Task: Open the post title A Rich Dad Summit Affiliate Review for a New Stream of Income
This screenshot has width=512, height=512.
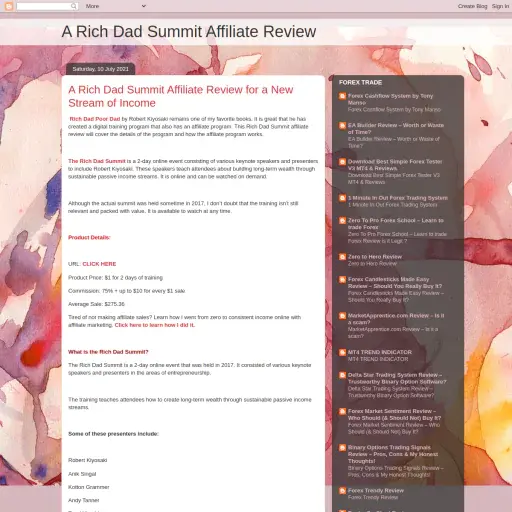Action: pos(181,96)
